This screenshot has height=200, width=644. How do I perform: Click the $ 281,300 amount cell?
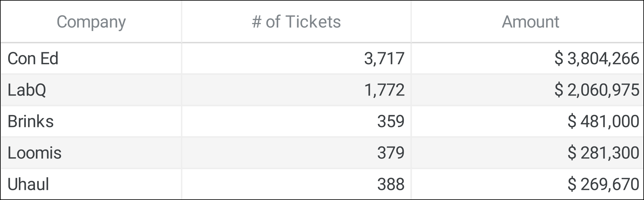[x=603, y=153]
